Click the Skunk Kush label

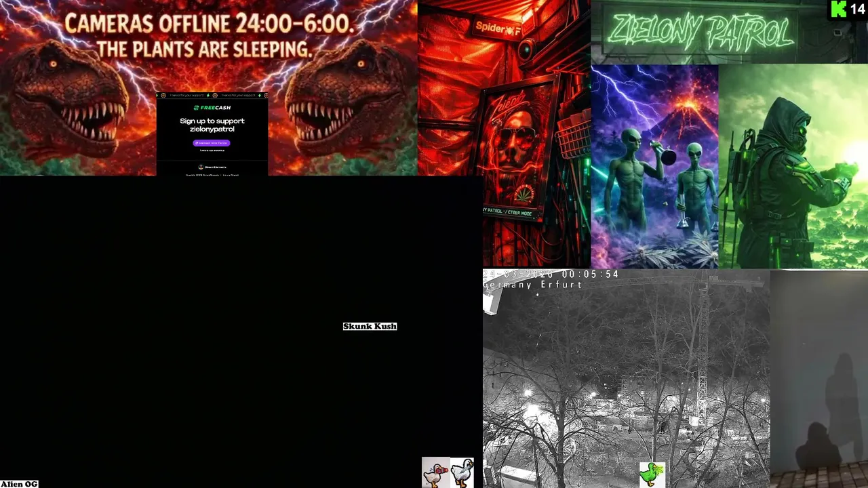[x=370, y=327]
